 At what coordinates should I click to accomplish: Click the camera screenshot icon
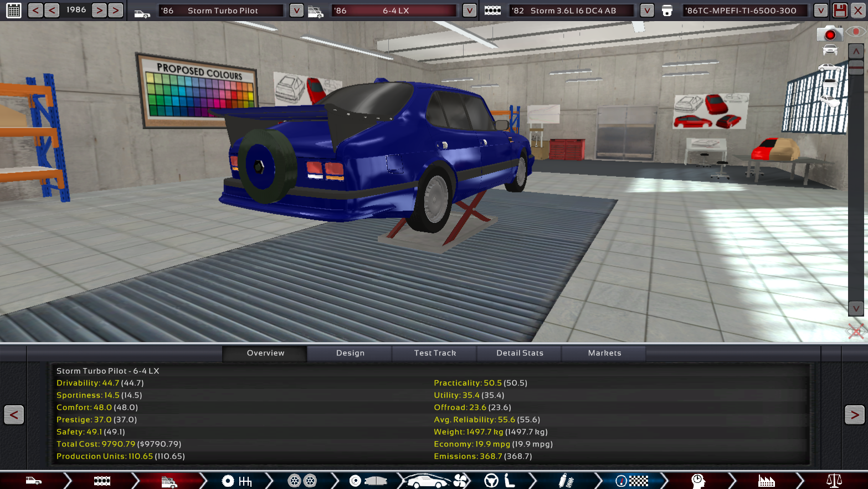click(x=829, y=34)
